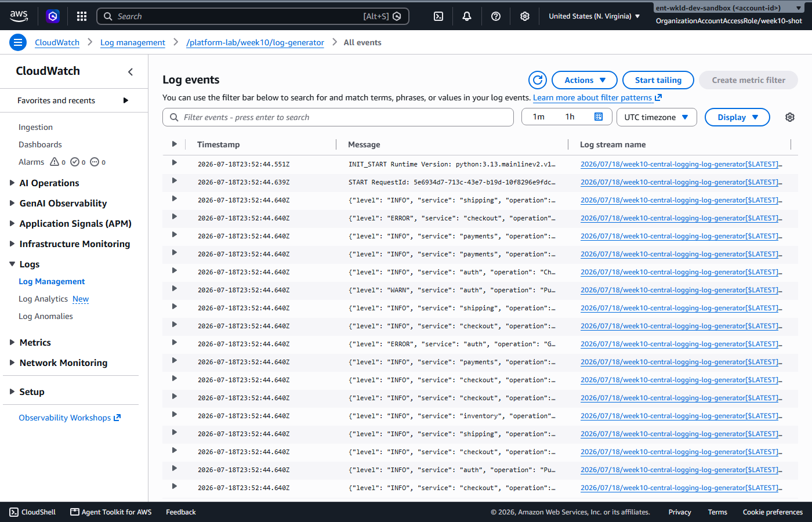
Task: Go to Log management breadcrumb
Action: point(133,42)
